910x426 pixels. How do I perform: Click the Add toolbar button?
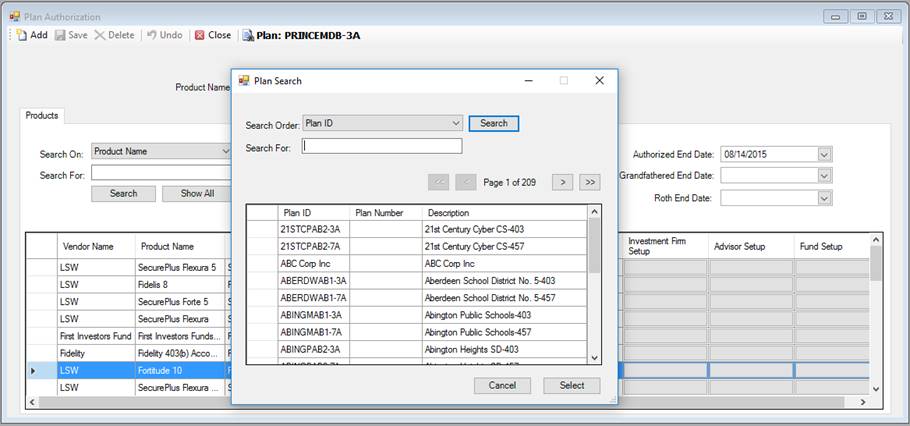pyautogui.click(x=32, y=35)
